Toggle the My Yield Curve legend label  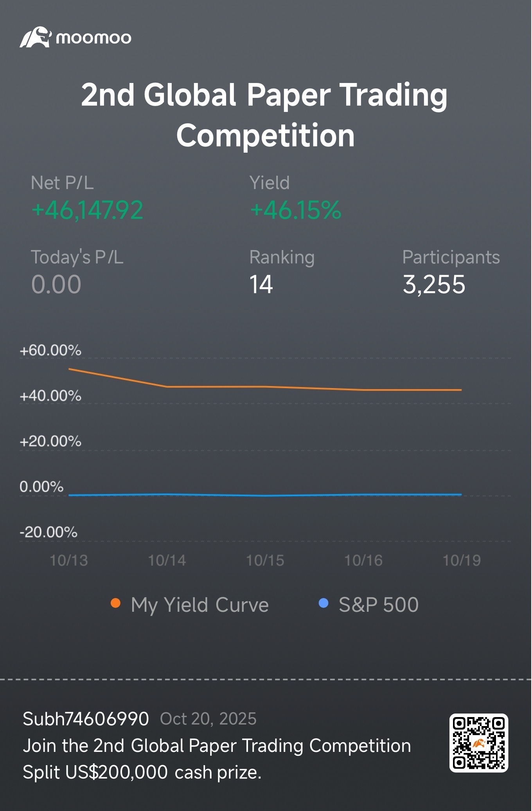(200, 605)
